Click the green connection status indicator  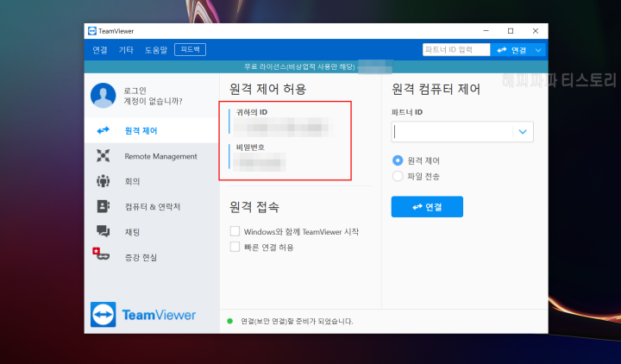coord(229,321)
